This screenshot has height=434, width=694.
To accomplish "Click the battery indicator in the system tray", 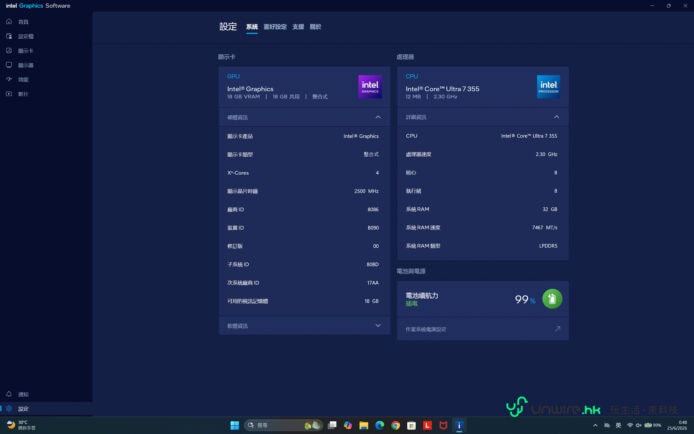I will point(652,425).
